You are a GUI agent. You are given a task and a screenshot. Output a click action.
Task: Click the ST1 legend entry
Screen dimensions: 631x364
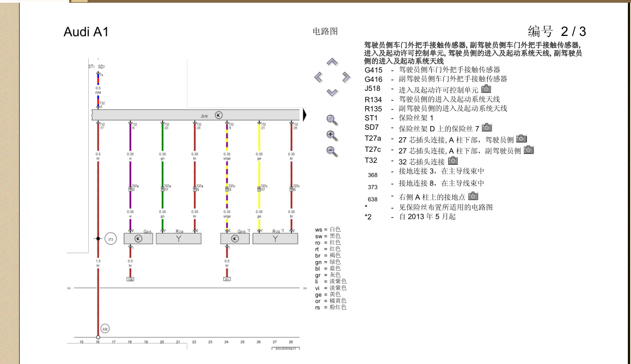coord(399,118)
